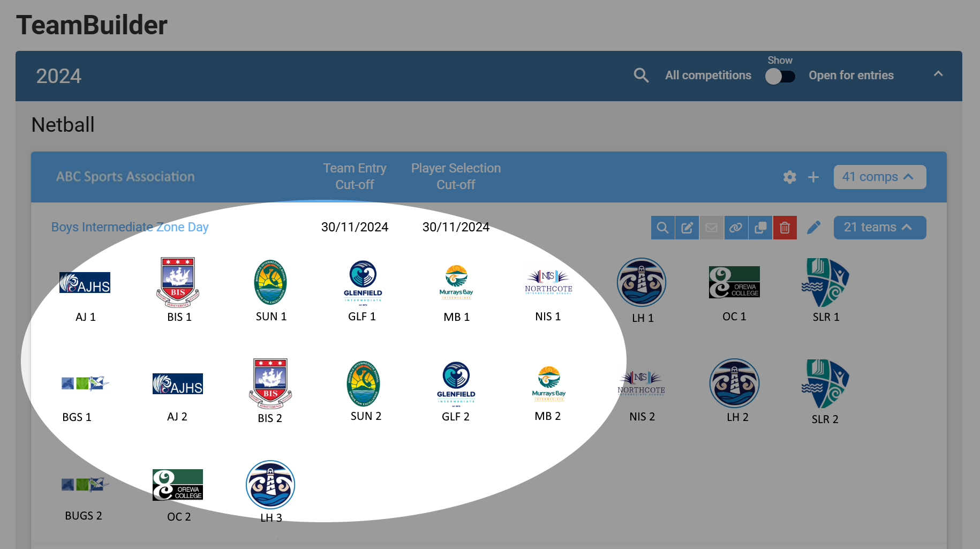The image size is (980, 549).
Task: Click the Open for entries label
Action: (851, 76)
